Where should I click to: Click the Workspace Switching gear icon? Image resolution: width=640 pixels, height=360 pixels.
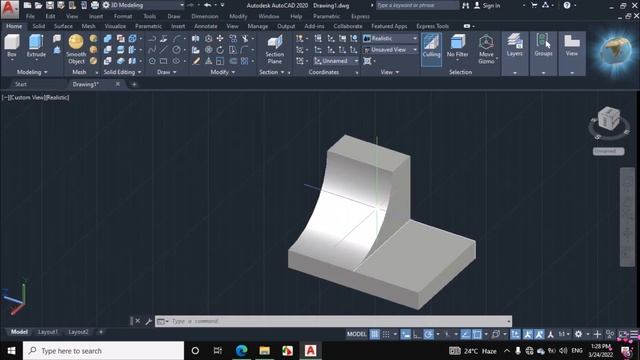pos(578,334)
